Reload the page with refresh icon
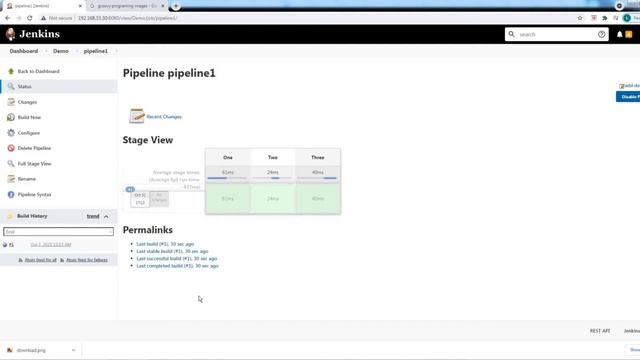This screenshot has height=360, width=640. 30,18
